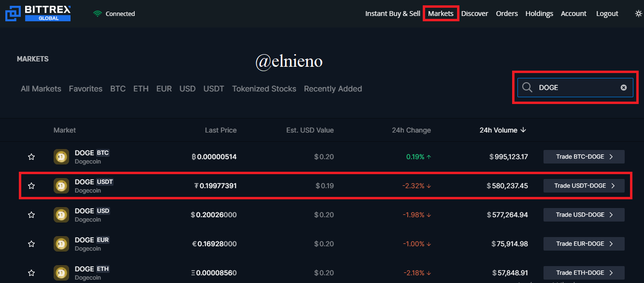Image resolution: width=644 pixels, height=283 pixels.
Task: Open Instant Buy & Sell
Action: point(393,14)
